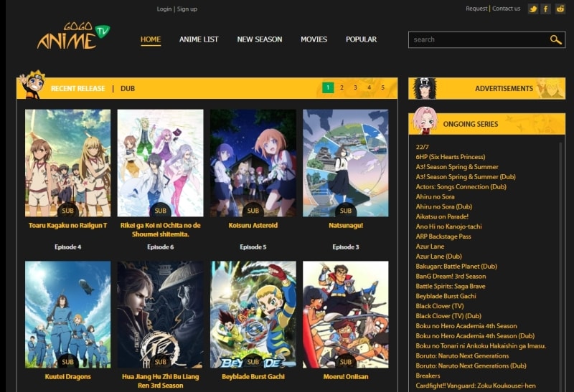The height and width of the screenshot is (392, 574).
Task: Click the Naruto mascot beside Recent Release
Action: tap(32, 85)
